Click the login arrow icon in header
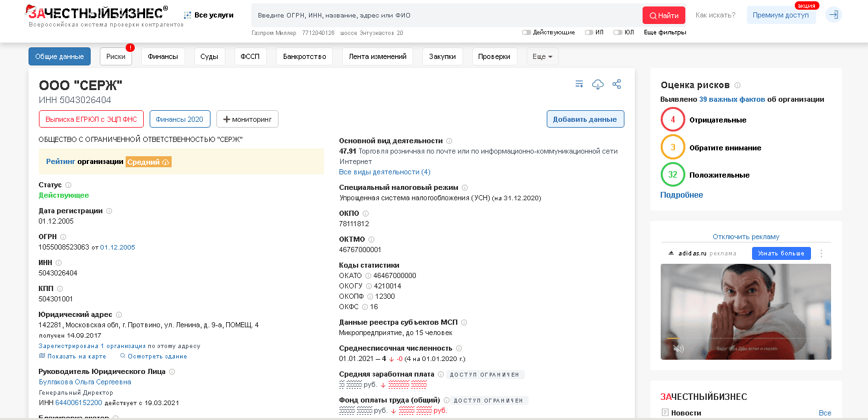Image resolution: width=868 pixels, height=420 pixels. pyautogui.click(x=834, y=15)
